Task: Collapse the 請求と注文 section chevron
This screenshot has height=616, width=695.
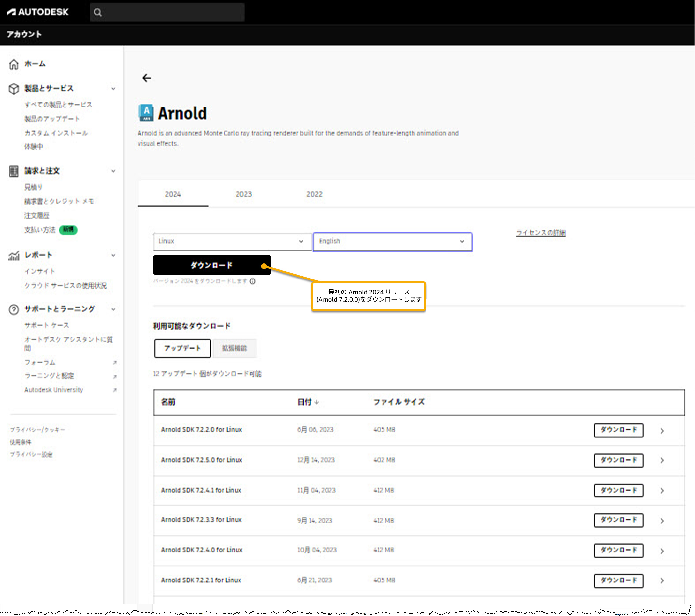Action: 113,171
